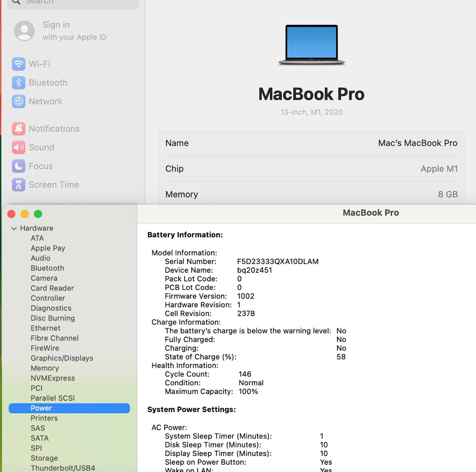The image size is (476, 472).
Task: Select Storage in the hardware list
Action: click(x=44, y=458)
